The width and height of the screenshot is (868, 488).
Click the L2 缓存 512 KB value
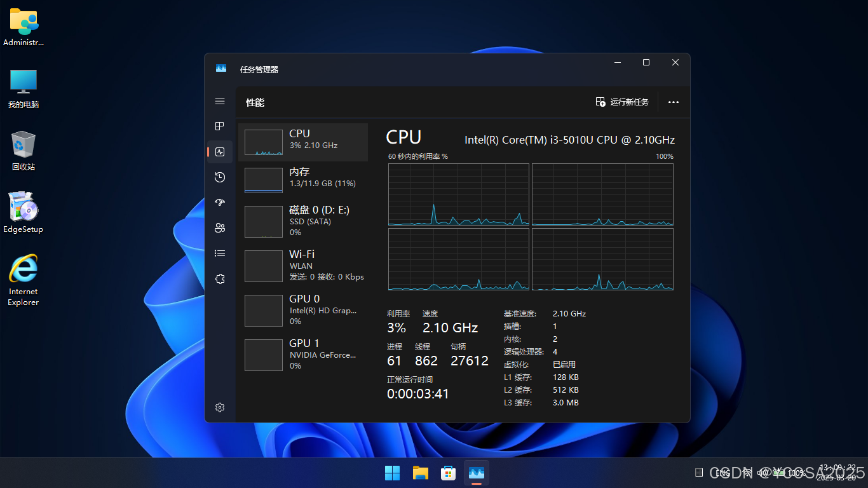tap(566, 390)
